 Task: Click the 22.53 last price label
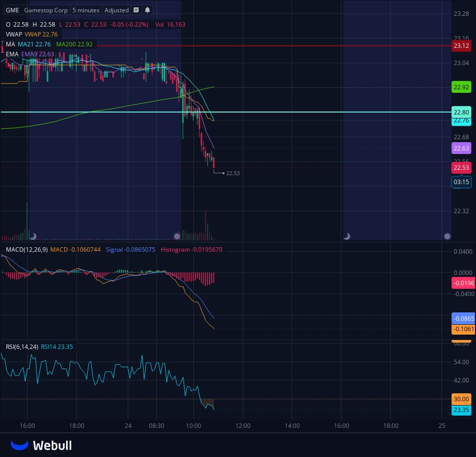pos(461,168)
